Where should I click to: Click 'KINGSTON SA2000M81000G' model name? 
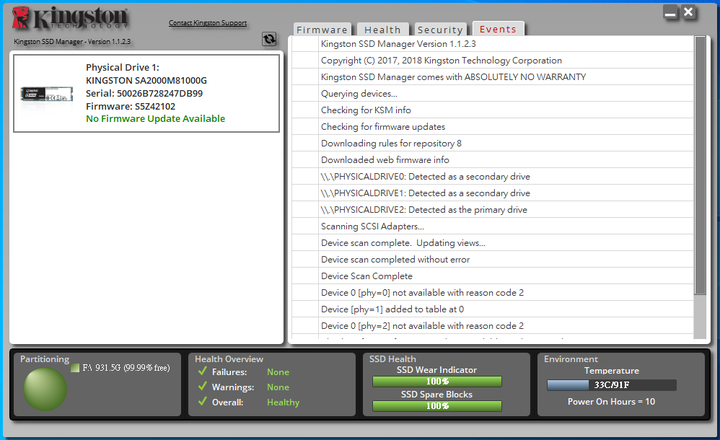(146, 80)
